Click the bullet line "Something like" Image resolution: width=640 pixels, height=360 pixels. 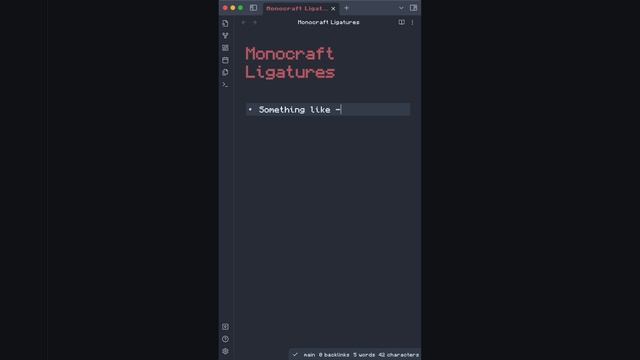click(328, 109)
